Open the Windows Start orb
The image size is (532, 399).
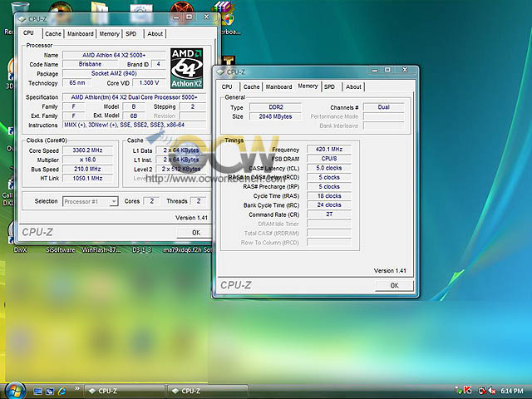click(15, 391)
